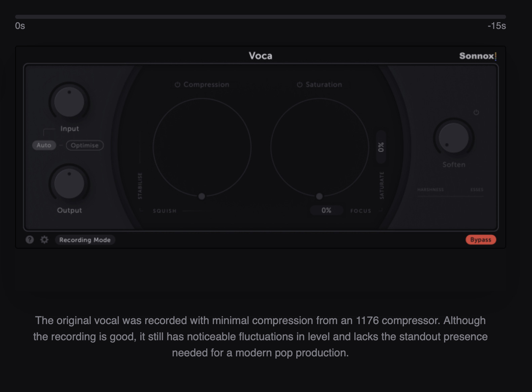The image size is (532, 392).
Task: Click the -15s remaining time label
Action: point(497,26)
